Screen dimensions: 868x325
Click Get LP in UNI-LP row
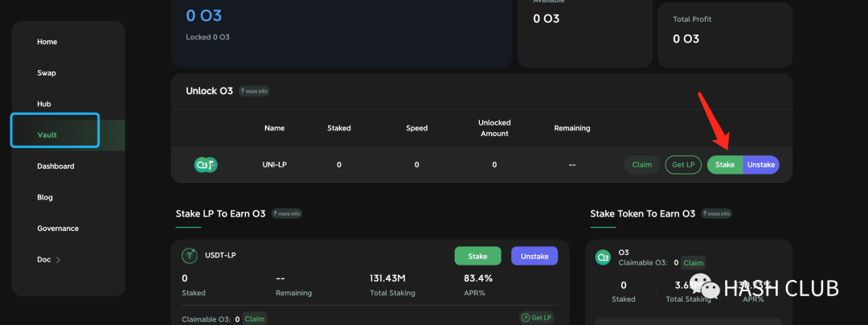pyautogui.click(x=683, y=164)
